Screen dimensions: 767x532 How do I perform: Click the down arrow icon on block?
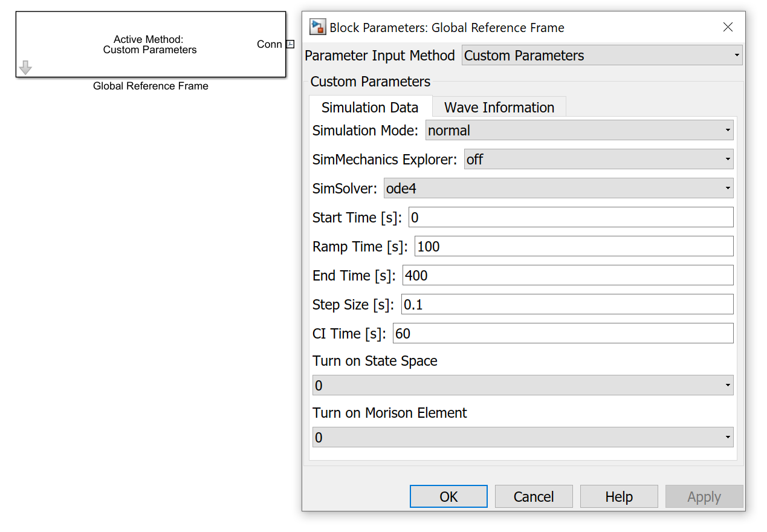pyautogui.click(x=25, y=68)
